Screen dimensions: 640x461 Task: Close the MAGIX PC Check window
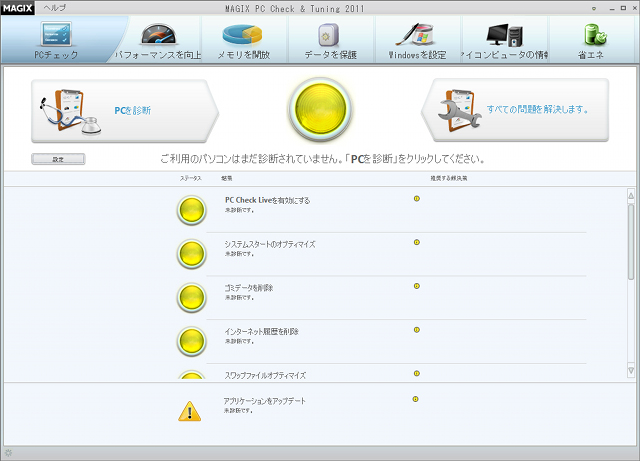[634, 8]
